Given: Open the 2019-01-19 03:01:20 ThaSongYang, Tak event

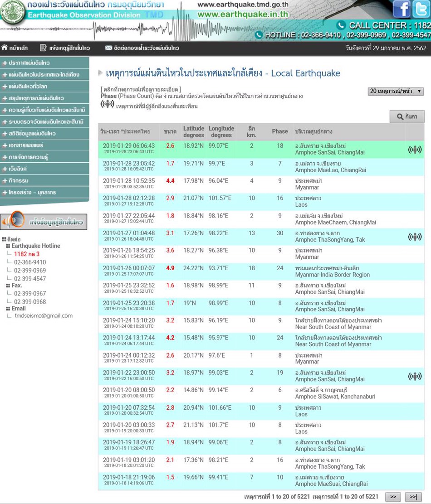Looking at the screenshot, I should click(x=261, y=463).
